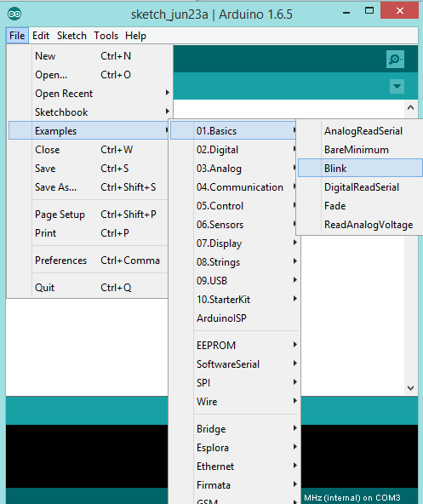Expand the SoftwareSerial library examples
Screen dimensions: 423x504
tap(234, 364)
